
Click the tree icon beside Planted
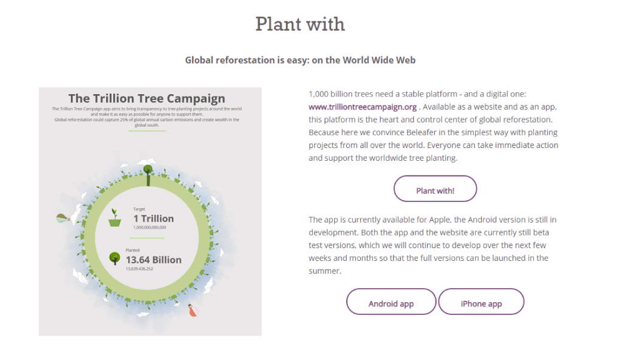(115, 258)
